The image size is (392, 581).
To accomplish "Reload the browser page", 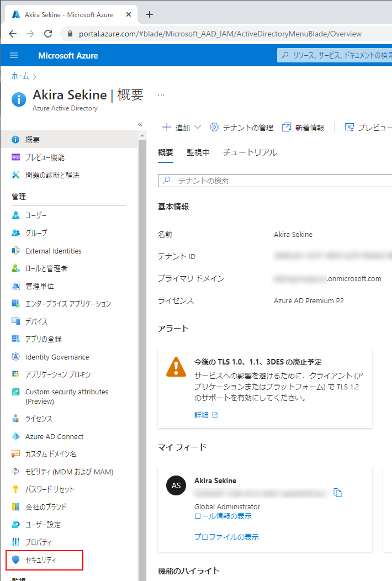I will (48, 34).
